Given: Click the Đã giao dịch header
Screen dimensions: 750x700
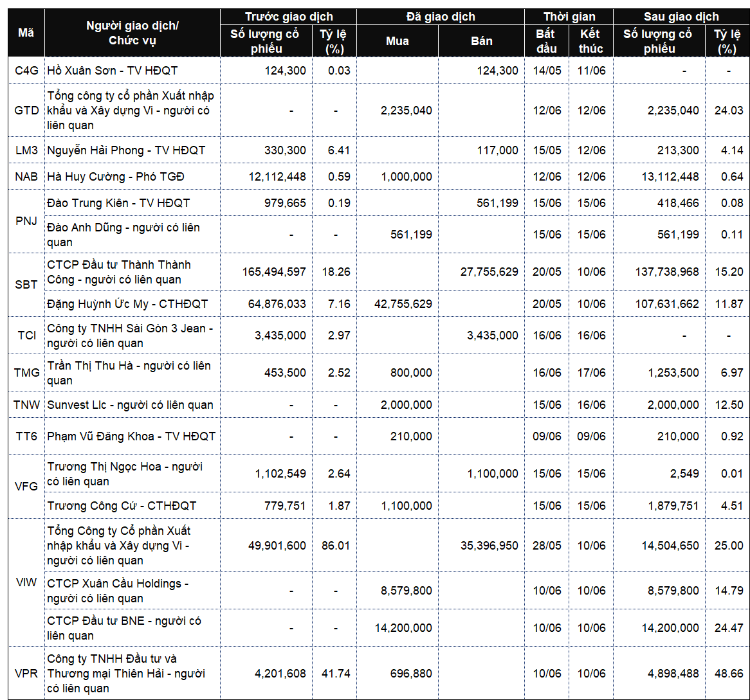Looking at the screenshot, I should click(x=441, y=17).
